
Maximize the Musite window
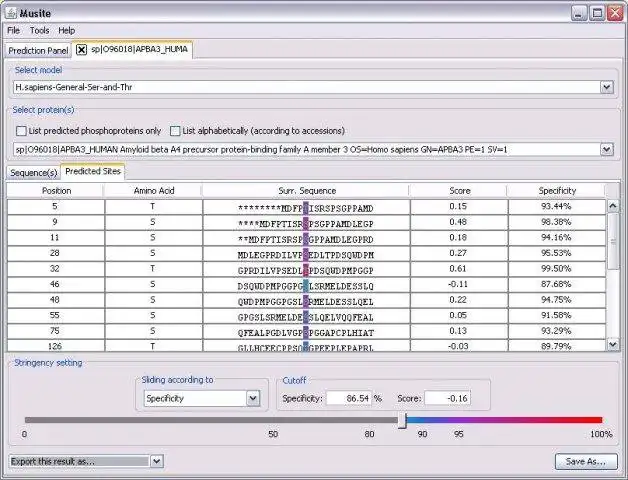point(597,13)
